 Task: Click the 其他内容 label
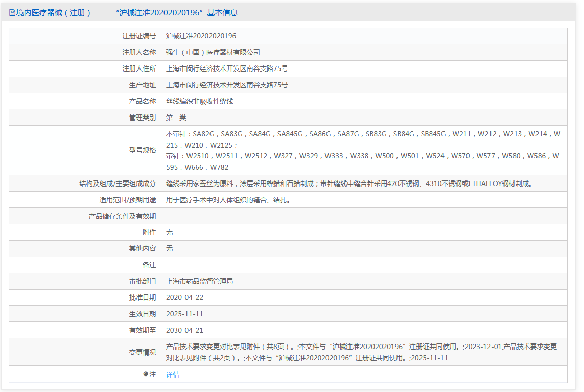click(143, 248)
